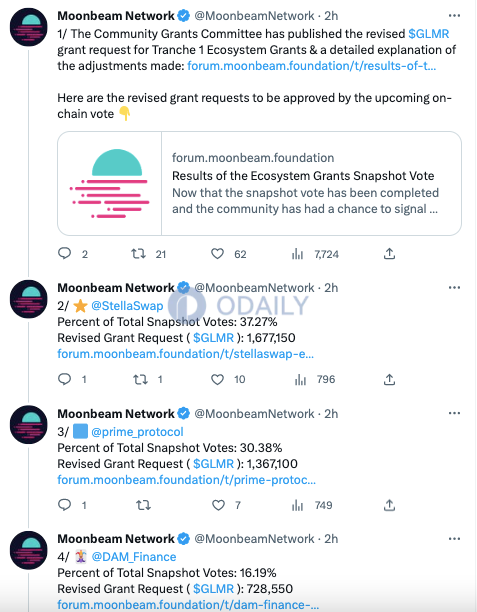477x612 pixels.
Task: Open the @StellaSwap profile mention
Action: 127,306
